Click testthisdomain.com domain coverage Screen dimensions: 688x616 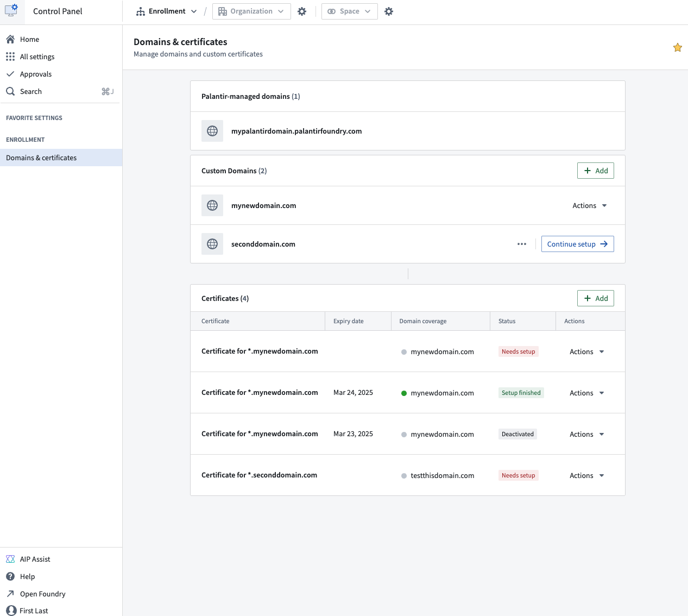pos(442,475)
